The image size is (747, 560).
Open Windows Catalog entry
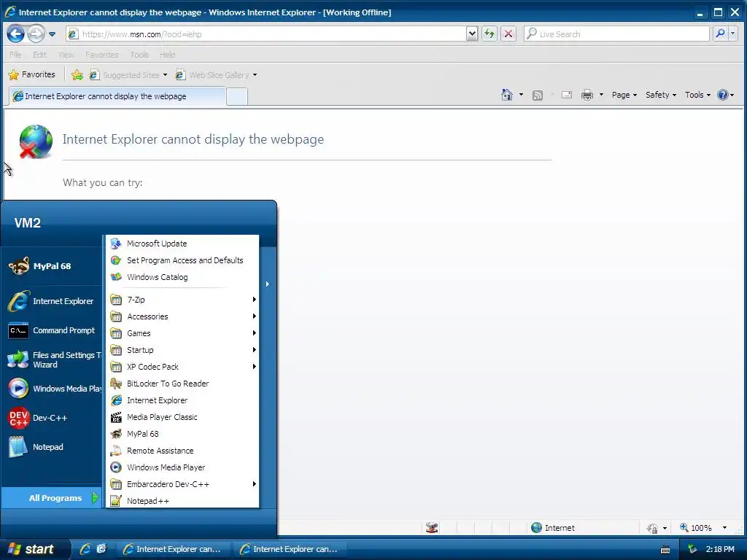(182, 277)
